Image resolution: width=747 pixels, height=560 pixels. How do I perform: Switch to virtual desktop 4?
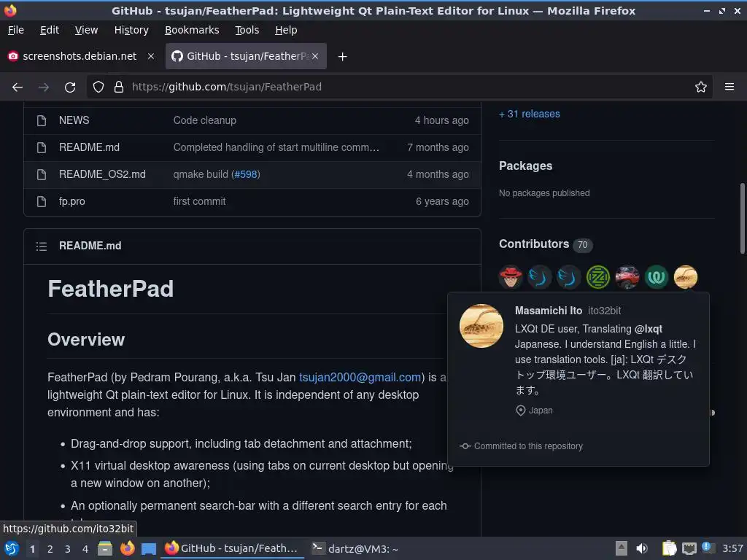point(85,549)
